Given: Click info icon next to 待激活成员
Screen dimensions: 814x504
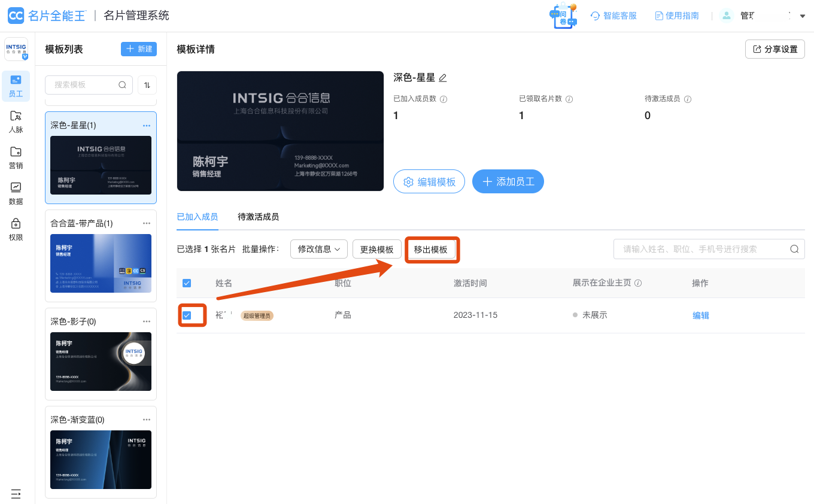Looking at the screenshot, I should [688, 99].
